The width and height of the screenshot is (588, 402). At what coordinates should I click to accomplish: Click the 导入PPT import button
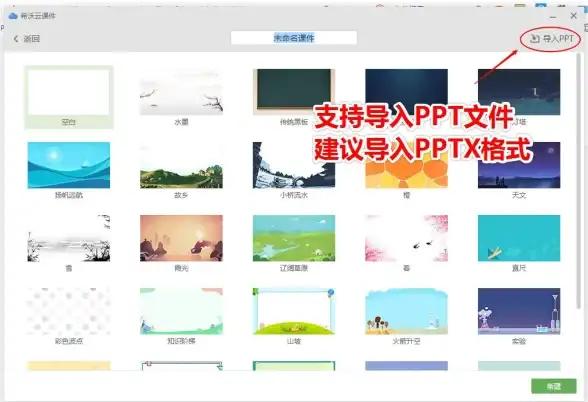click(551, 39)
